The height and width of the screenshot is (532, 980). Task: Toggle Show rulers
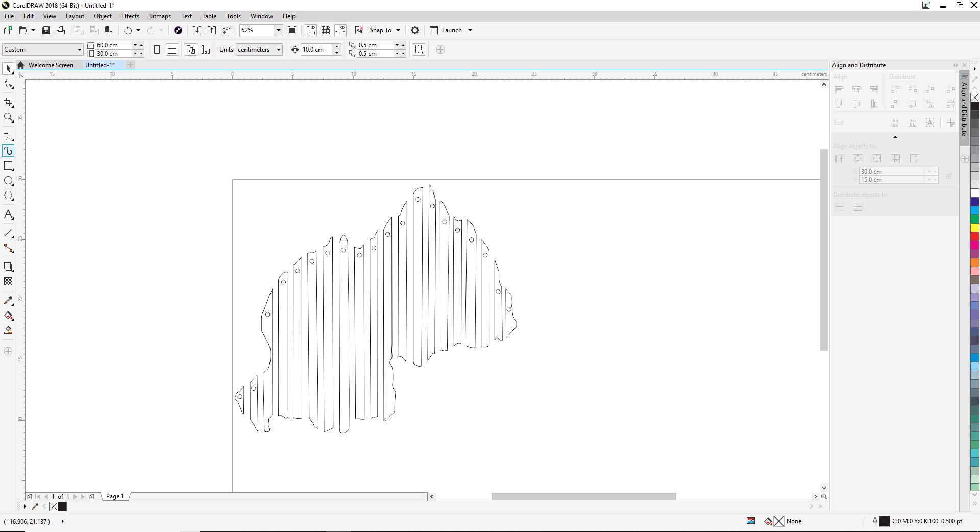coord(311,30)
